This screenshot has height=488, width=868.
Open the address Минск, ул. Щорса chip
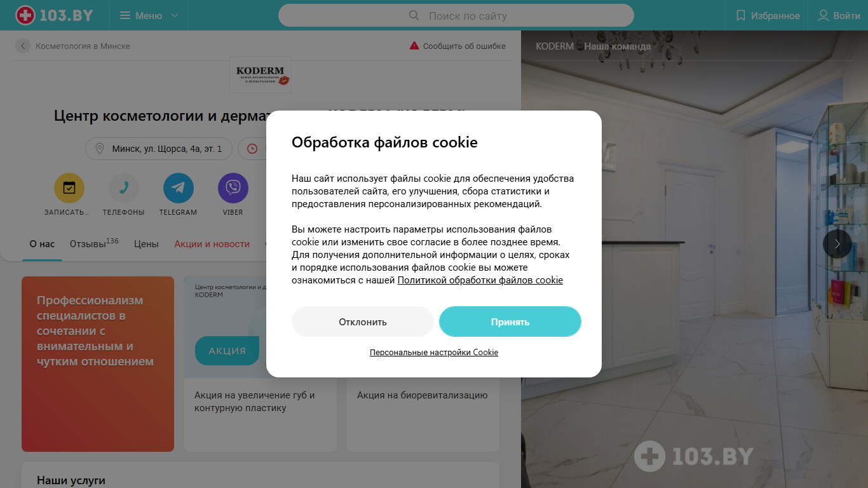click(x=159, y=149)
